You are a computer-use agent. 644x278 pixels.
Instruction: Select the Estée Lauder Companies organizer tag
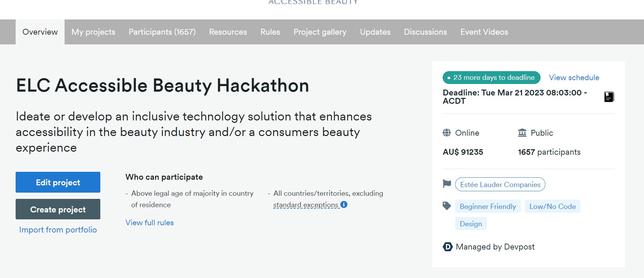(500, 184)
